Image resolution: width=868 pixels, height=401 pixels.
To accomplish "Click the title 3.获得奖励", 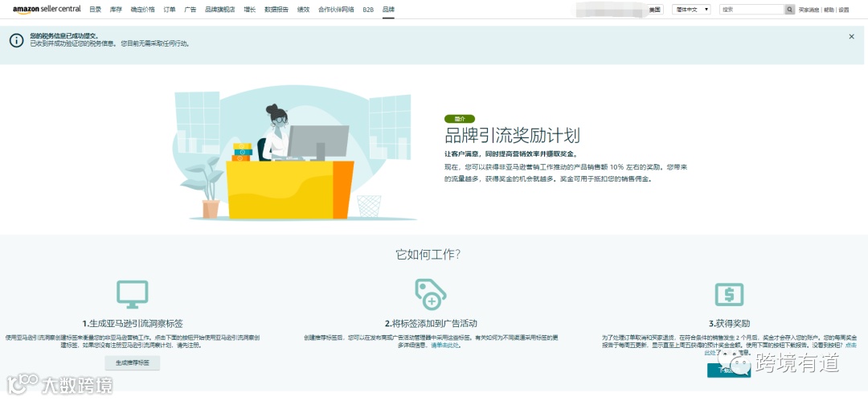I will click(730, 324).
